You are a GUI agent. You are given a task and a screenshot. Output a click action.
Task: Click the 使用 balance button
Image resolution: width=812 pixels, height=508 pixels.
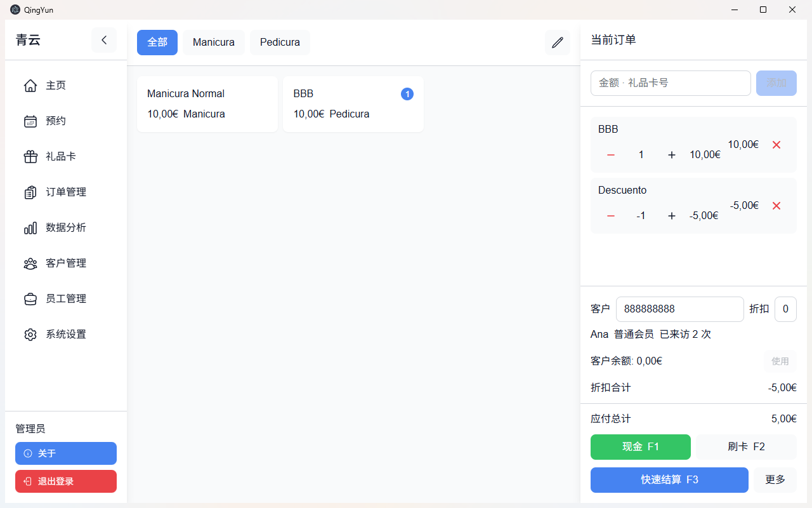(x=780, y=361)
